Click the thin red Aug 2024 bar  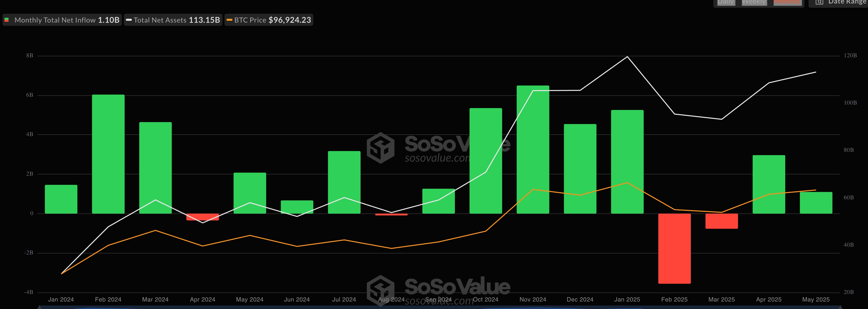point(391,214)
